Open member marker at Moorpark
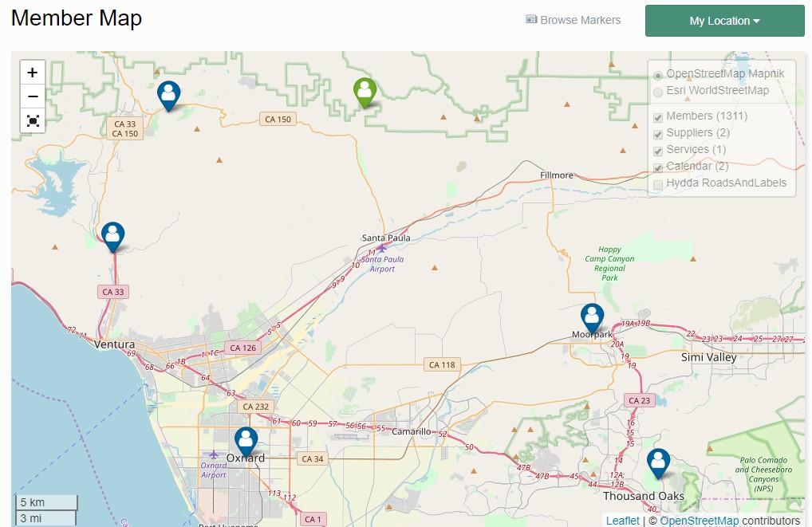 coord(592,318)
